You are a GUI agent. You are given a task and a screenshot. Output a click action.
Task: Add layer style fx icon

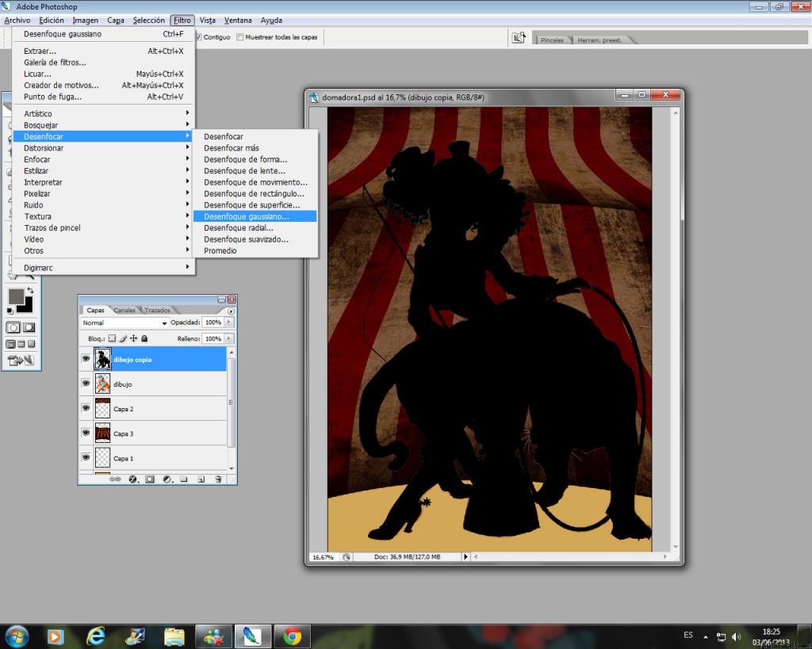point(133,479)
